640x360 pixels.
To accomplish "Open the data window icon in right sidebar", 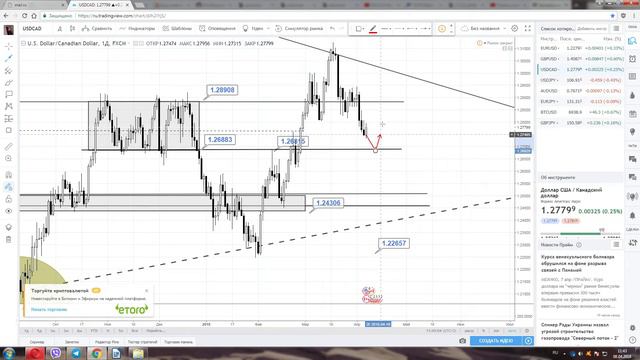I will point(632,77).
